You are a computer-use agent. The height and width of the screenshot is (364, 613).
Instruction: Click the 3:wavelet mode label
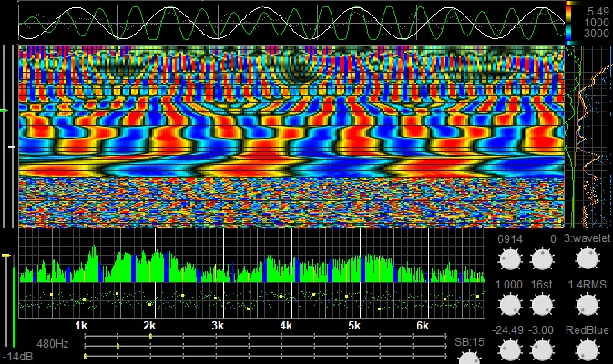pos(587,238)
